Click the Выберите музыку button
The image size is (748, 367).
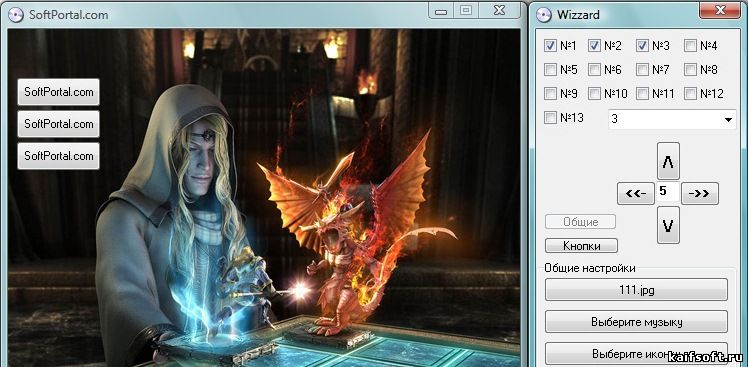(636, 322)
